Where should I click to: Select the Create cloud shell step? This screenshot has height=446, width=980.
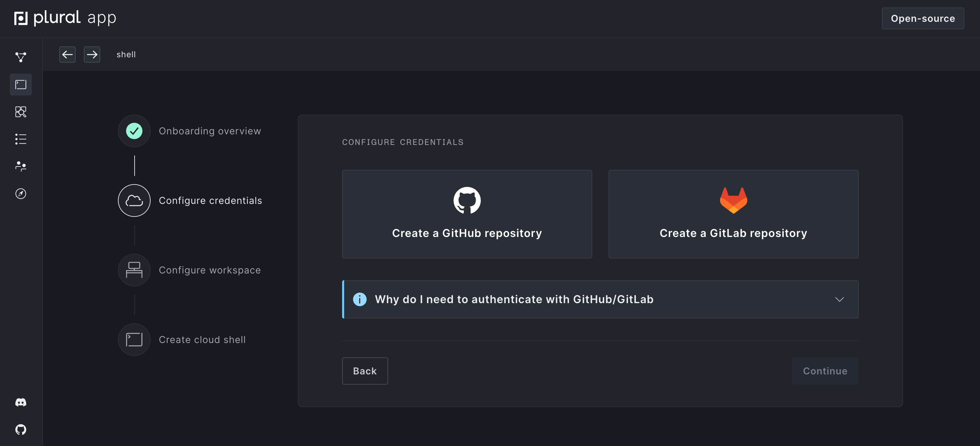[202, 340]
